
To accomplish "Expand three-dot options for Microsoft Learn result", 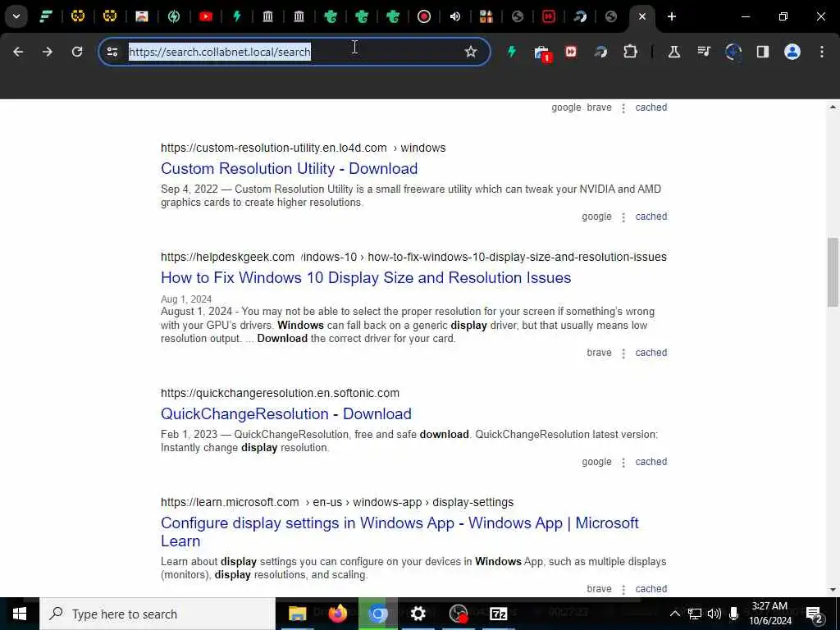I will coord(623,590).
